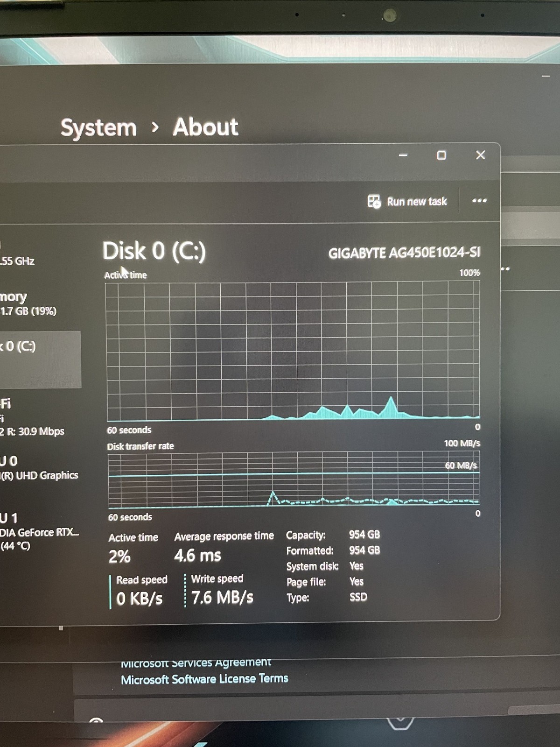The height and width of the screenshot is (747, 560).
Task: Click the Disk 0 (C:) heading
Action: [154, 251]
